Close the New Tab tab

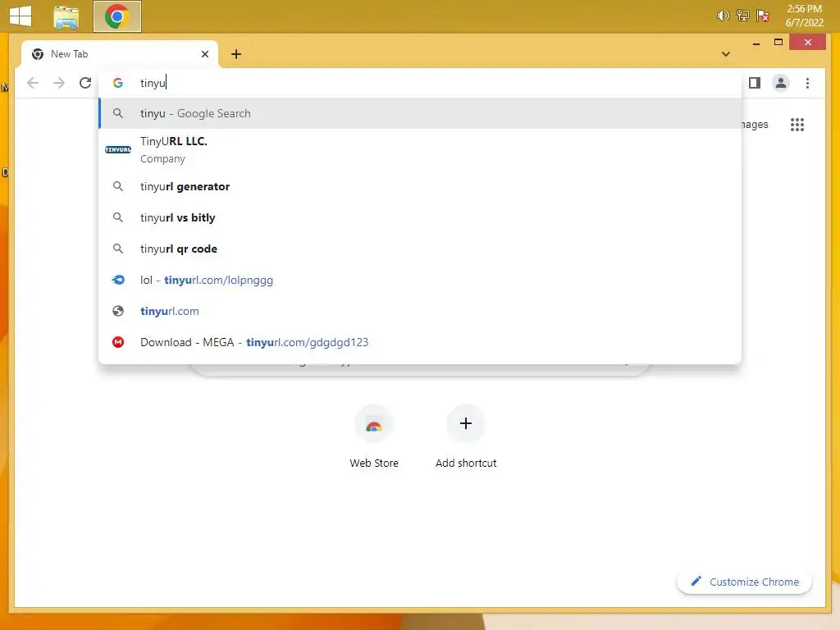(204, 54)
